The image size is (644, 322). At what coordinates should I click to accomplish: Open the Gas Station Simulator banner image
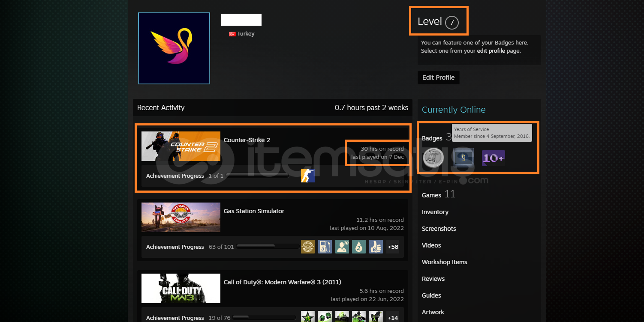[181, 217]
